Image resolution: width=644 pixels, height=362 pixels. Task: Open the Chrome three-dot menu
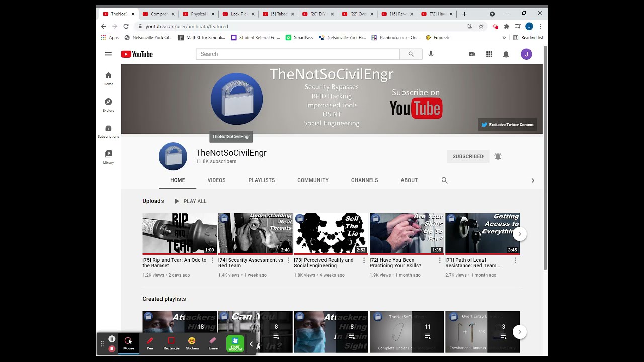pyautogui.click(x=541, y=26)
